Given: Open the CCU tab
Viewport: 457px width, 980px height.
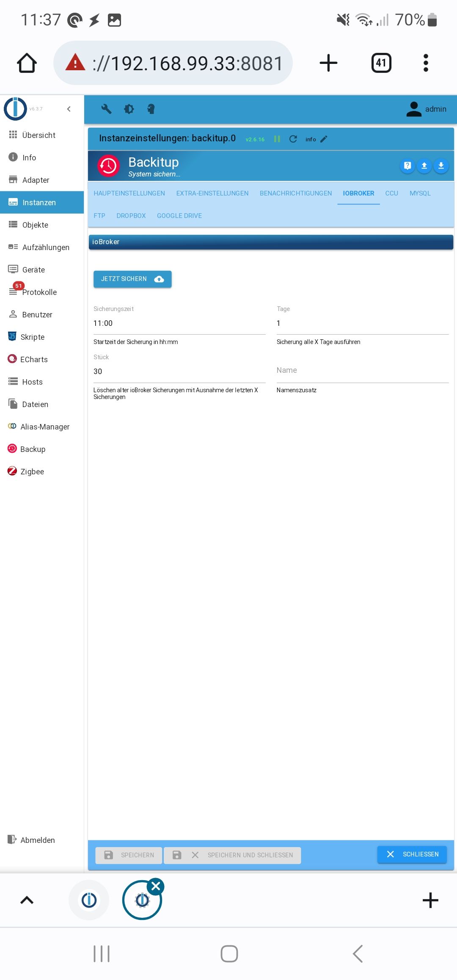Looking at the screenshot, I should pos(391,193).
